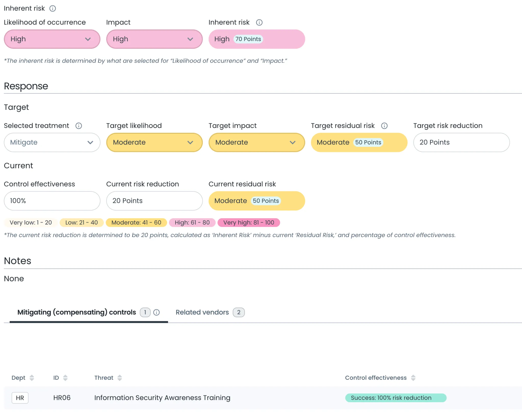Sort table by Dept column arrows
The width and height of the screenshot is (522, 420).
coord(32,378)
